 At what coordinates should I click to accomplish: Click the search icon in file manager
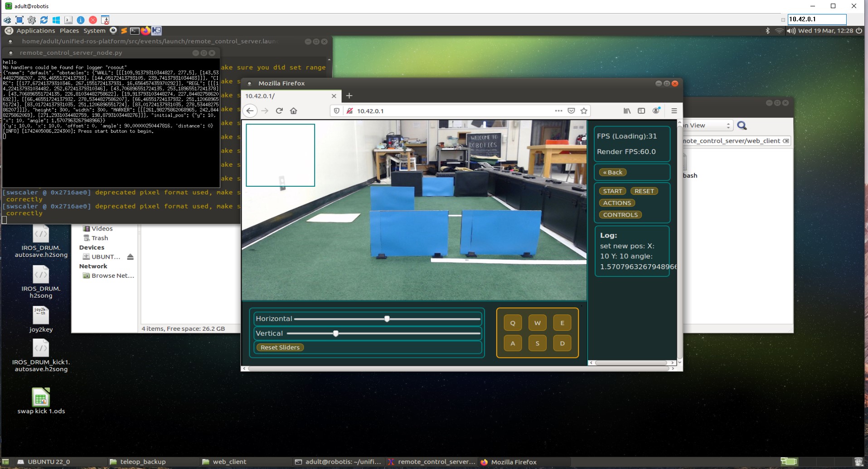[x=742, y=126]
